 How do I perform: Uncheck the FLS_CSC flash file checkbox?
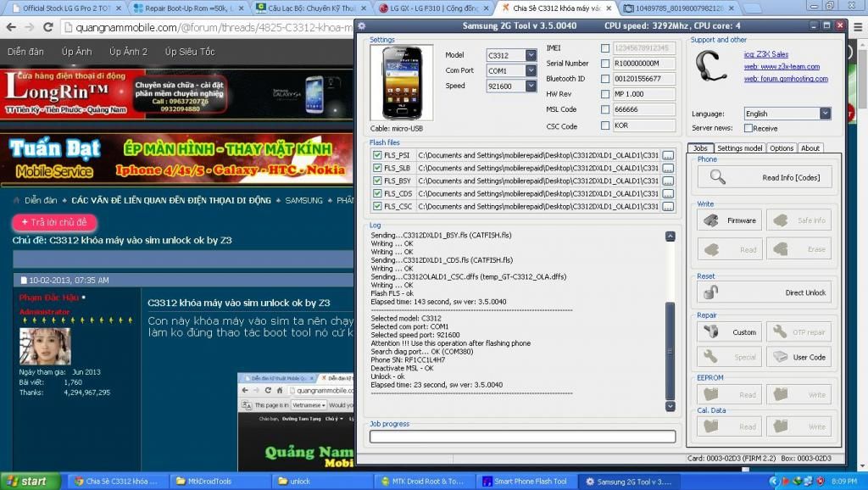377,207
